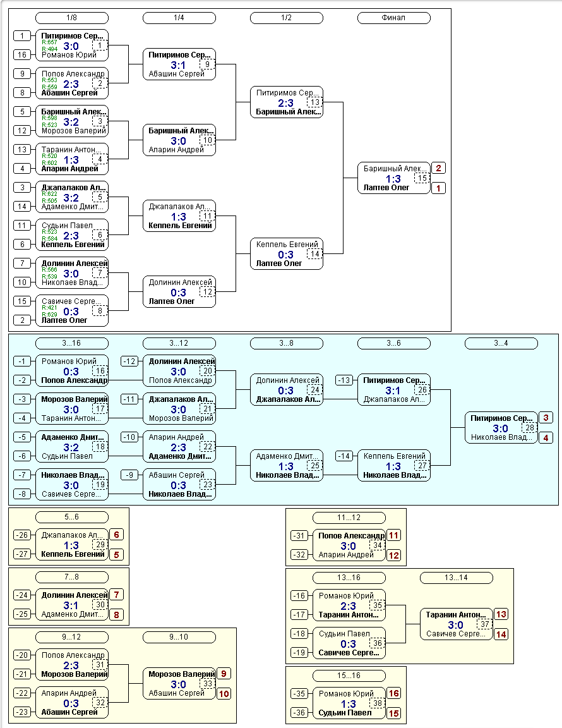Screen dimensions: 562x728
Task: Select the final match Баришный vs Лаптев Олег
Action: click(393, 178)
